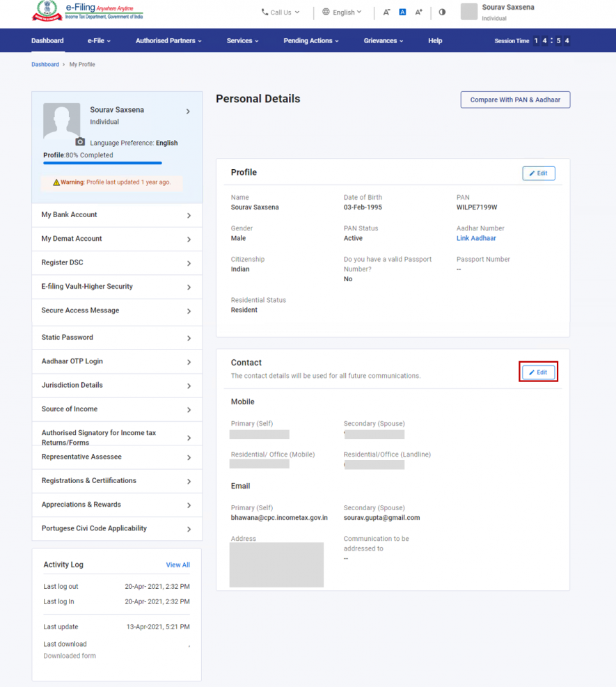
Task: Increase font size with A+ icon
Action: [418, 13]
